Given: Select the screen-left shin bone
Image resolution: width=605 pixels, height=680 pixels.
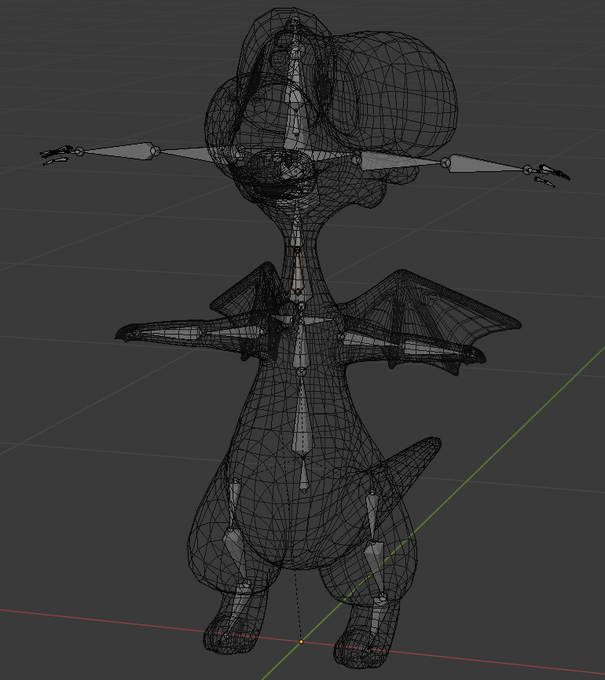Looking at the screenshot, I should point(235,556).
